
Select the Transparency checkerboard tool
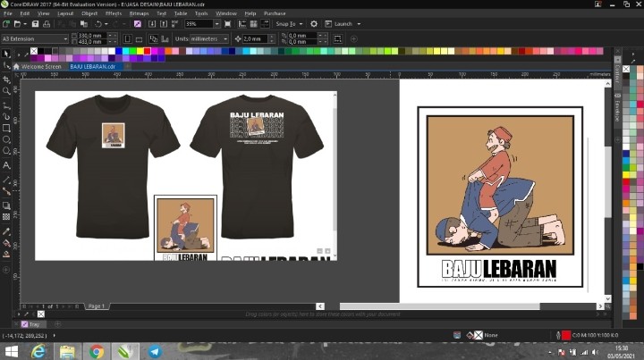point(6,217)
